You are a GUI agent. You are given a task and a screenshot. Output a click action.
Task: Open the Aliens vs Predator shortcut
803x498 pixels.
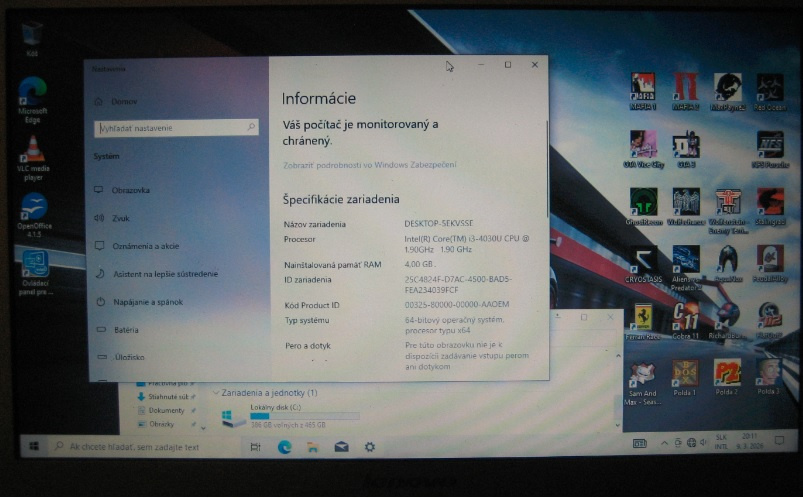pos(686,268)
